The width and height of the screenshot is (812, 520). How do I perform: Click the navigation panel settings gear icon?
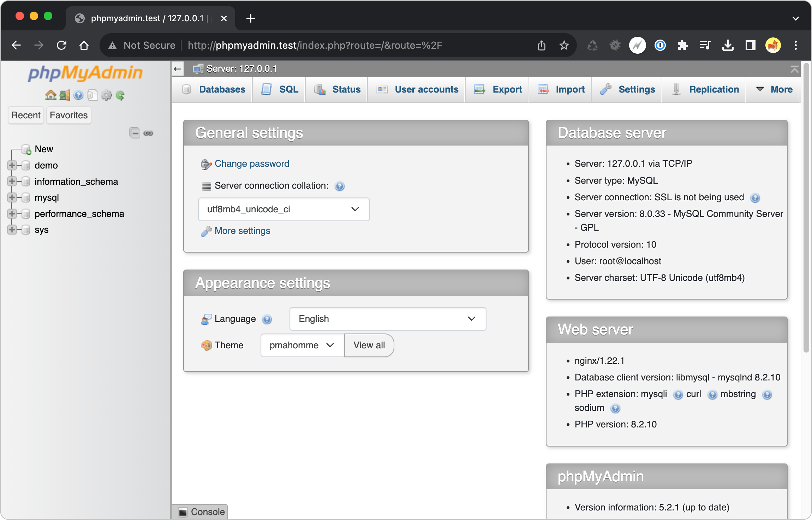106,95
